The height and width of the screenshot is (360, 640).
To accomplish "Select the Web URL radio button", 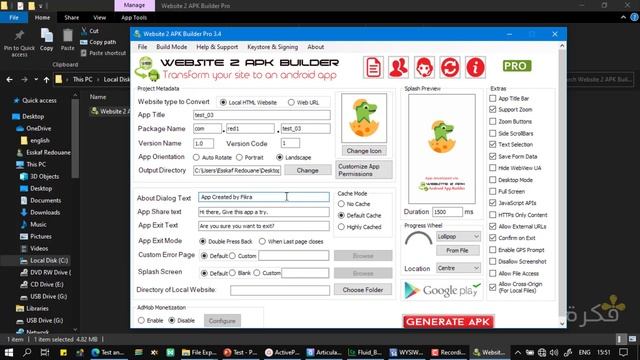I will [291, 102].
